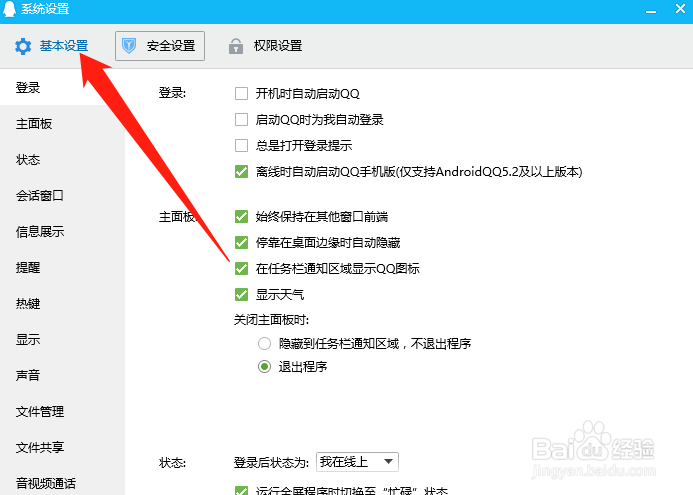Open 信息展示 in the sidebar
Viewport: 693px width, 495px height.
40,232
